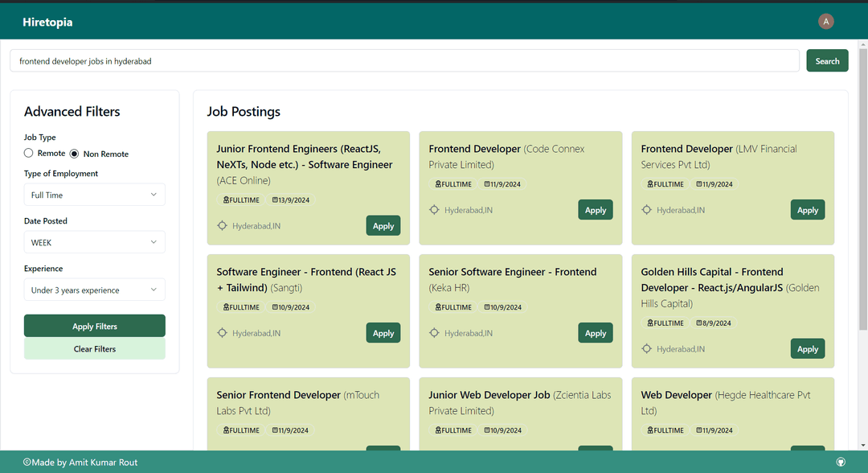Click location icon on ACE Online card
This screenshot has width=868, height=473.
click(222, 225)
